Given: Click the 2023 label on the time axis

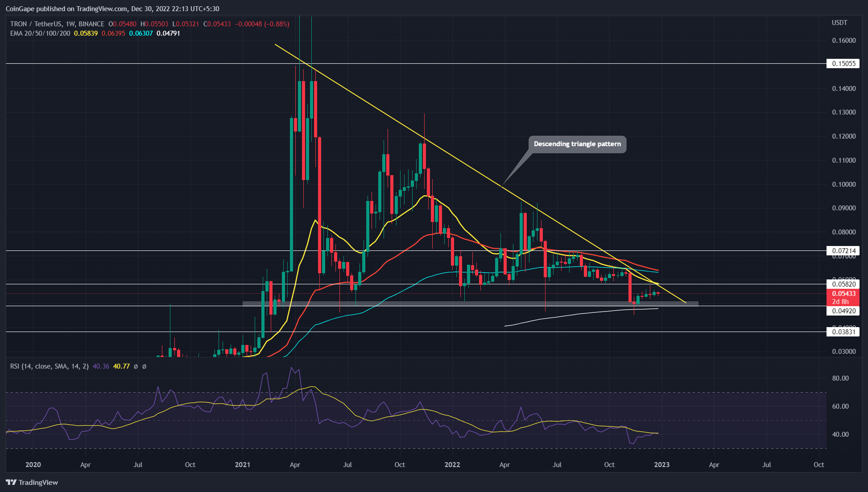Looking at the screenshot, I should [661, 464].
